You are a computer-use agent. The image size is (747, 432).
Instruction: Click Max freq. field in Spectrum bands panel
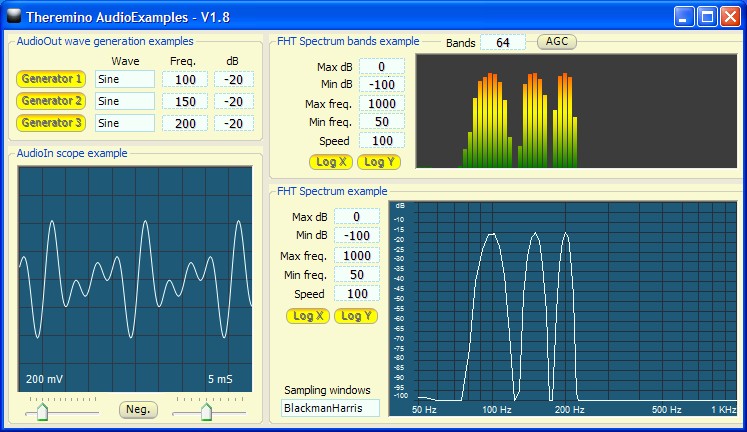[x=381, y=104]
